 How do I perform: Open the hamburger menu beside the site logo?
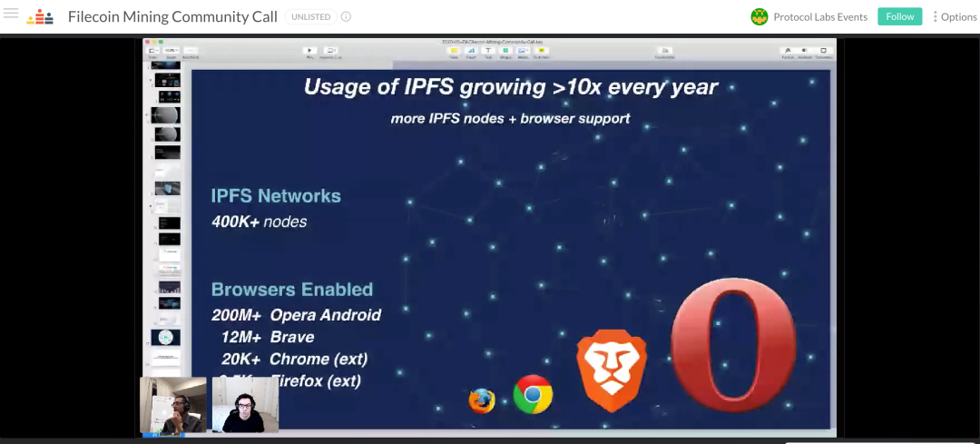tap(11, 14)
